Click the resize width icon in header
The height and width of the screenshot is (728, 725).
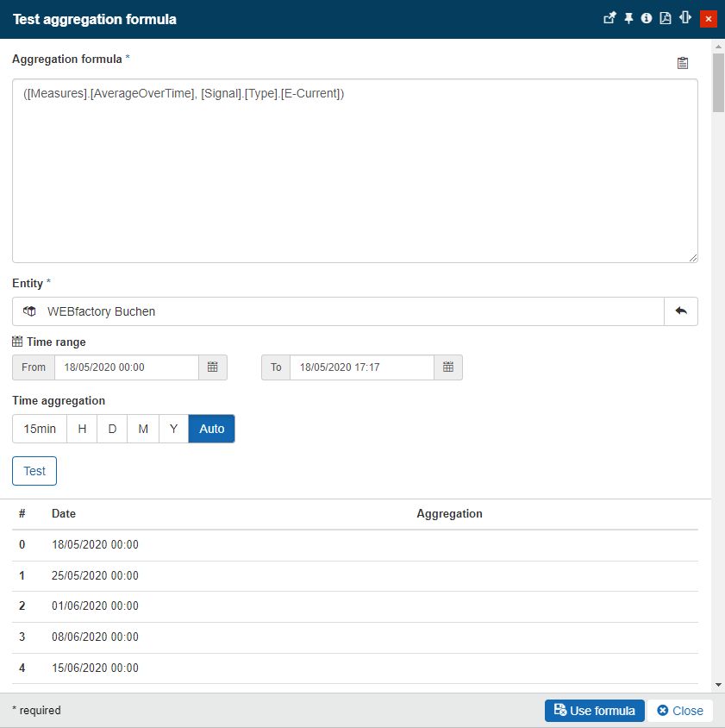pyautogui.click(x=686, y=18)
